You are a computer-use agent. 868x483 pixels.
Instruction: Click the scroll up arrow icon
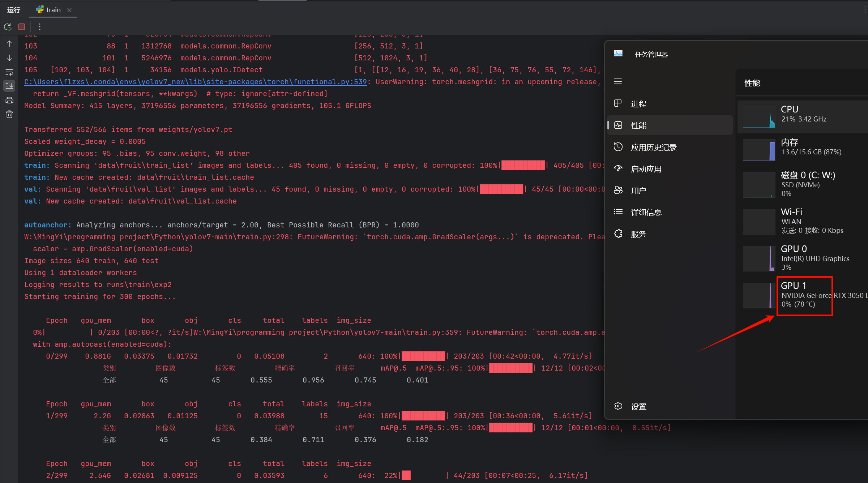(9, 44)
